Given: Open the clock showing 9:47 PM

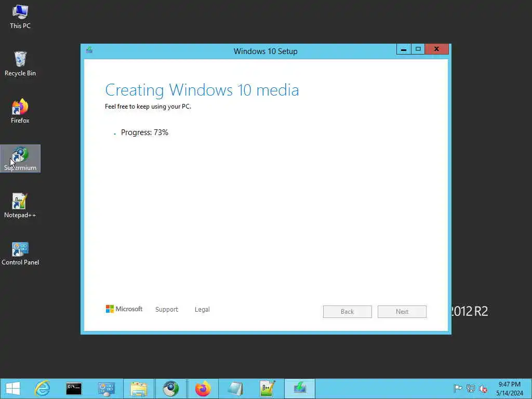Looking at the screenshot, I should [x=509, y=389].
